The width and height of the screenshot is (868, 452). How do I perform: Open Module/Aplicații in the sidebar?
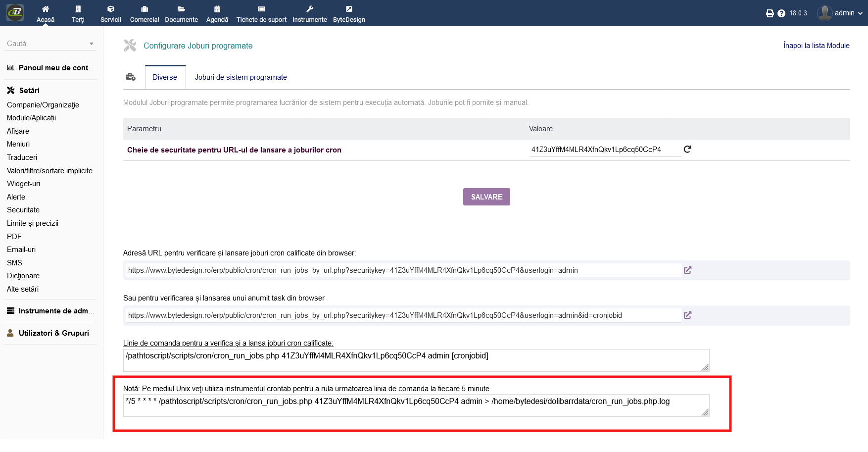click(x=31, y=118)
